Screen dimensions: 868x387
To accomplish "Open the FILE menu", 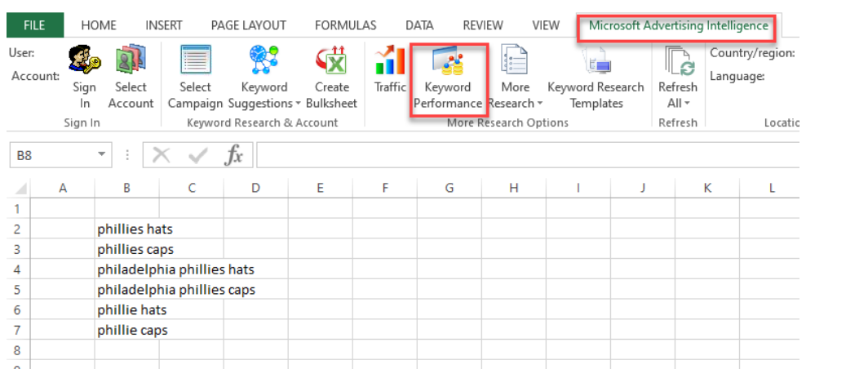I will (34, 25).
